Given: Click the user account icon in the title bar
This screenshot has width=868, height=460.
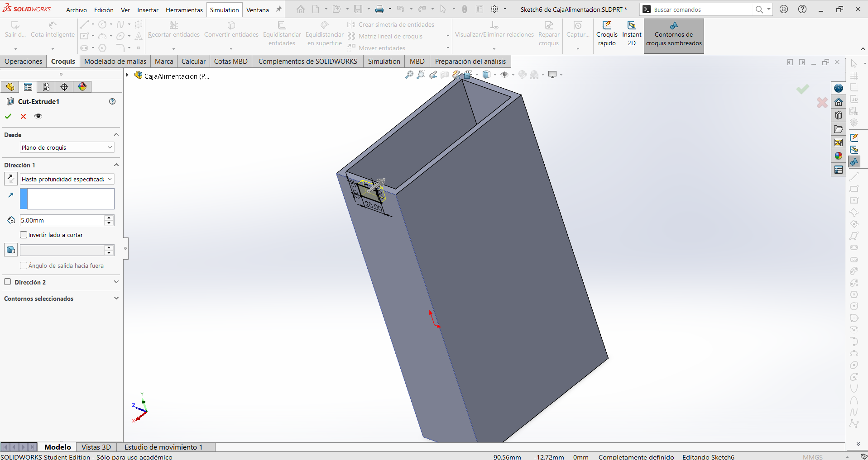Looking at the screenshot, I should [784, 9].
